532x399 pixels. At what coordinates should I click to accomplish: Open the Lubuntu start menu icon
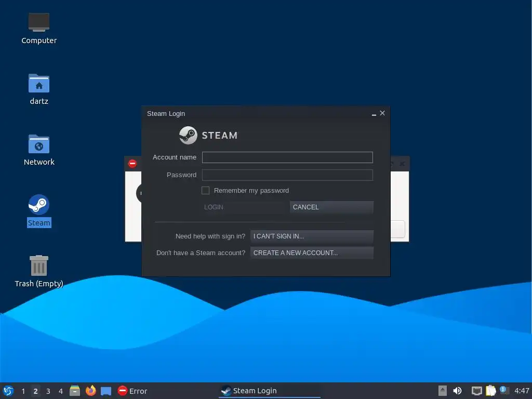(8, 391)
